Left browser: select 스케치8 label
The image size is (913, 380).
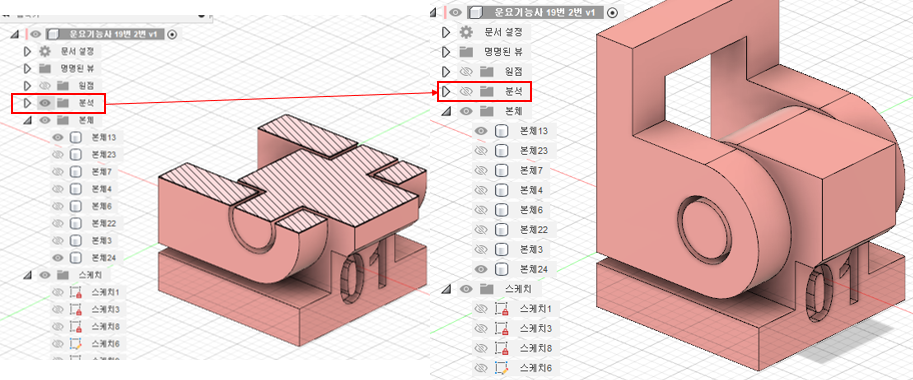tap(105, 326)
